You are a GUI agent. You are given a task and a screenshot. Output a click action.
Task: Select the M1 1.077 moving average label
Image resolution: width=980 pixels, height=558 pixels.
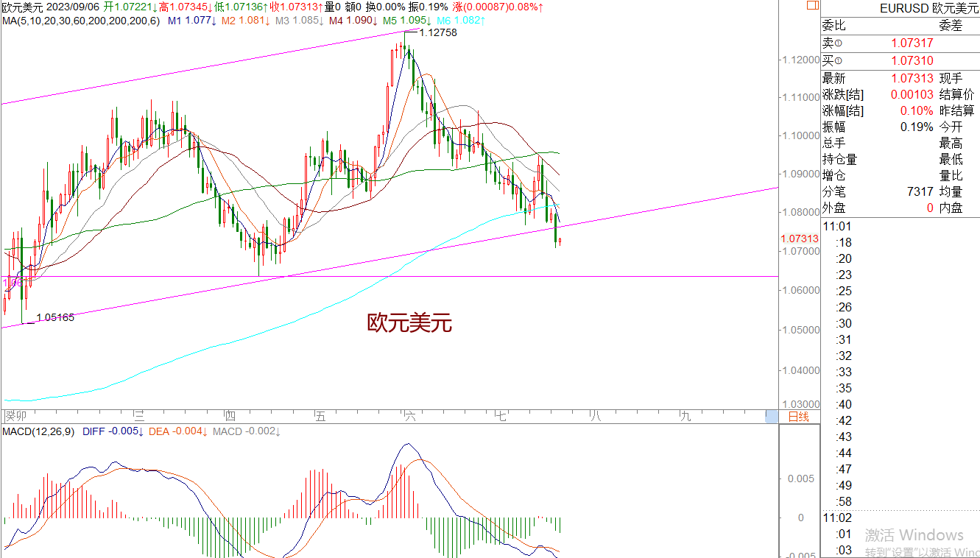pyautogui.click(x=192, y=20)
